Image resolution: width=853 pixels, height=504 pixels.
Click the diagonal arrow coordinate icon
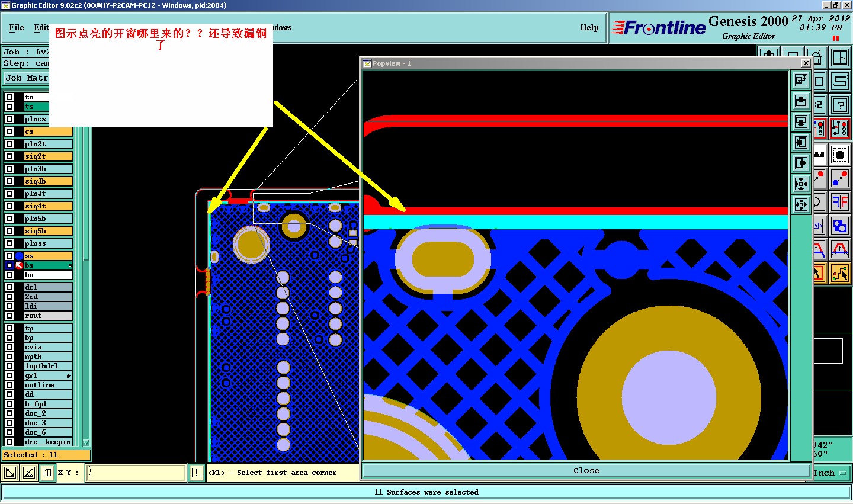point(10,473)
